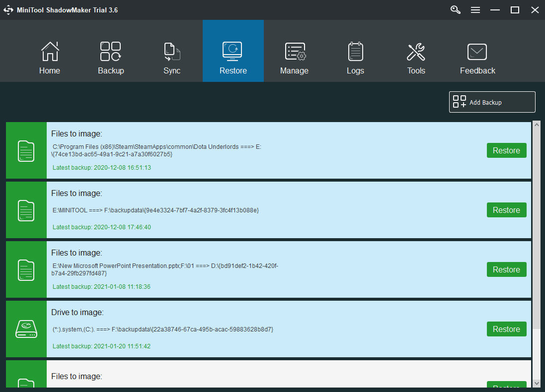
Task: Click the Dota Underlords path text
Action: point(156,150)
